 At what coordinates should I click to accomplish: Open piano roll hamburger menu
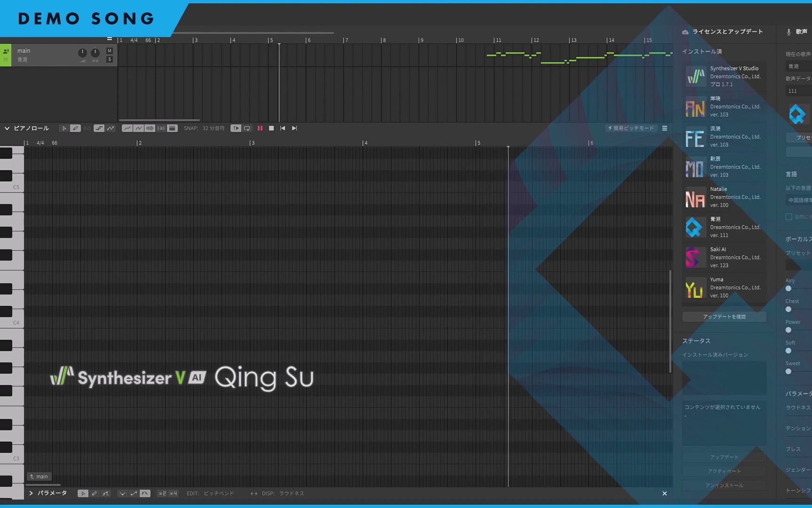[x=664, y=128]
